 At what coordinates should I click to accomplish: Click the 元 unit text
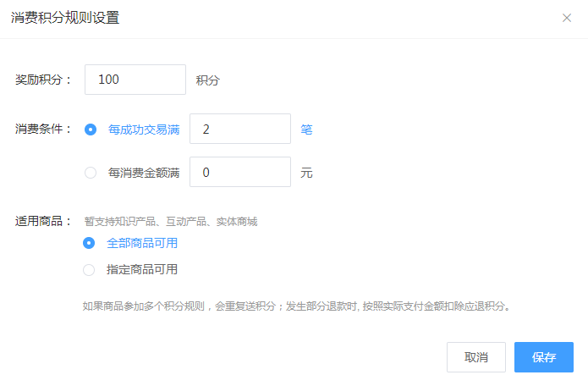(306, 173)
